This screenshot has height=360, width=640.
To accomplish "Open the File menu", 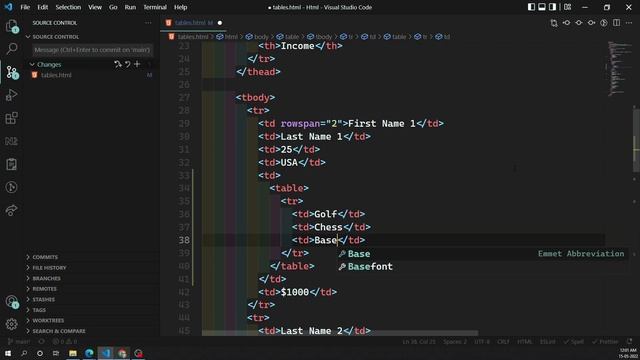I will [25, 7].
